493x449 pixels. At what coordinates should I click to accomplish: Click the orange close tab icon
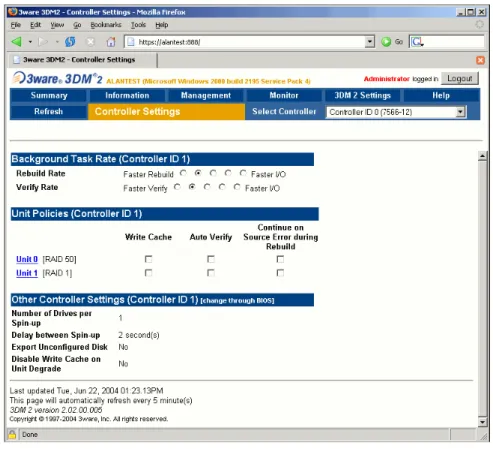point(480,60)
